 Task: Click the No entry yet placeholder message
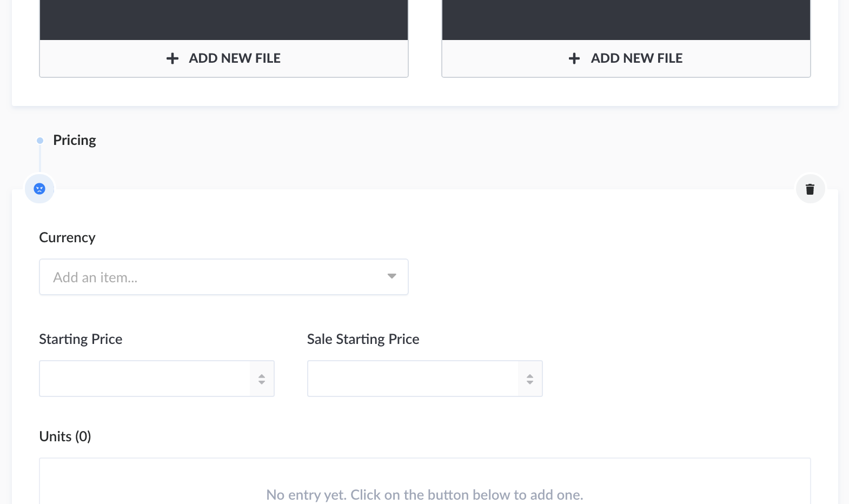coord(424,494)
